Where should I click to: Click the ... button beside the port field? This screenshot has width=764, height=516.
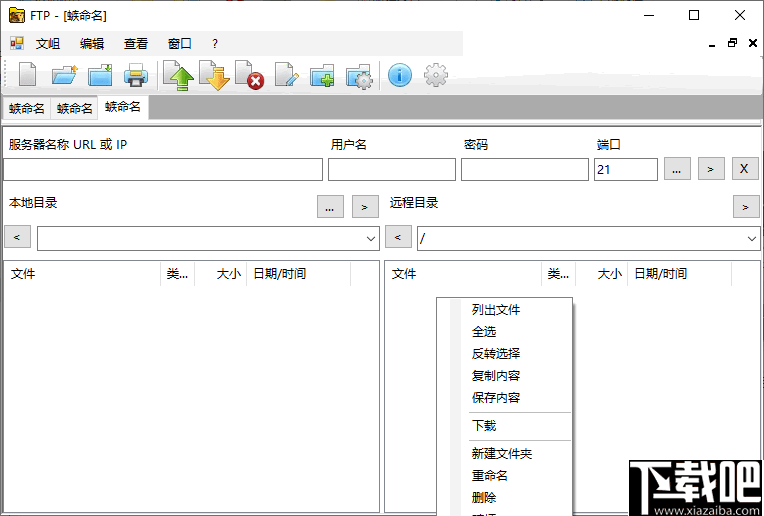point(677,169)
